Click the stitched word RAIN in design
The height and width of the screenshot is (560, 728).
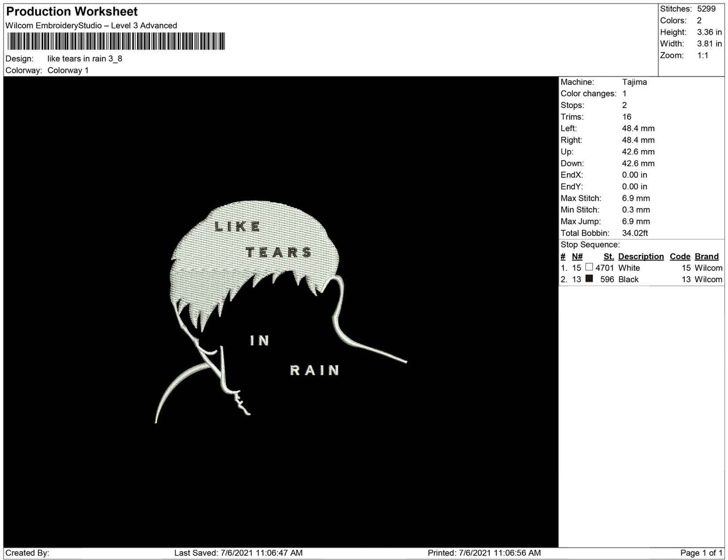314,371
